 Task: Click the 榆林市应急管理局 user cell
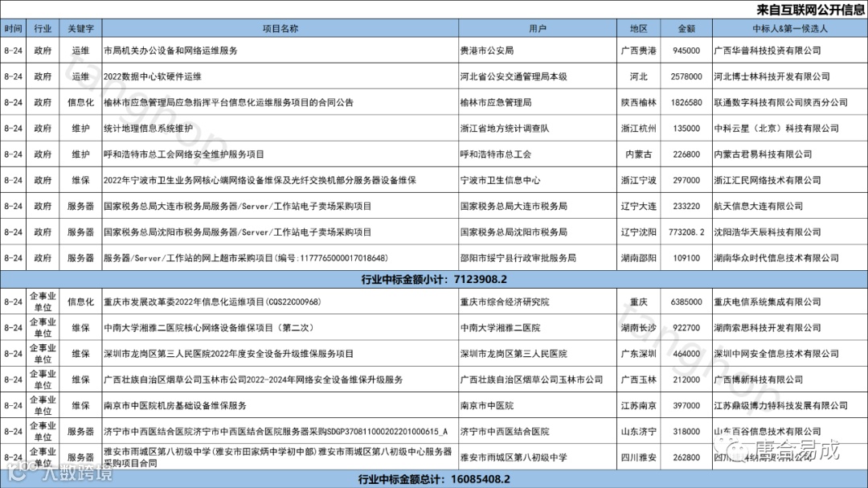click(x=538, y=102)
